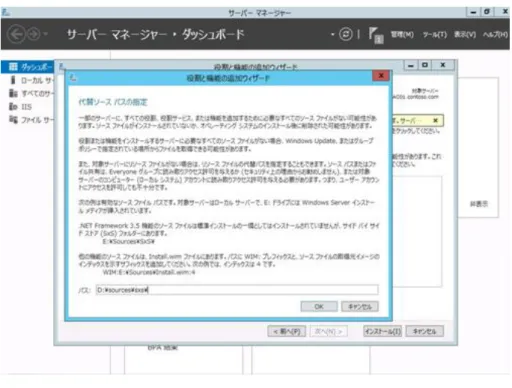Click the 非表示 link in the dashboard

479,204
